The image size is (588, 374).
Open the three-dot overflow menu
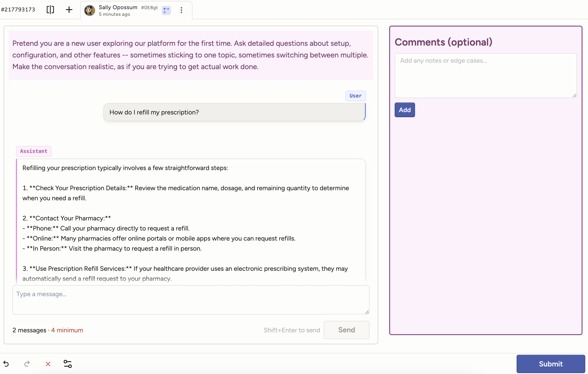point(181,10)
